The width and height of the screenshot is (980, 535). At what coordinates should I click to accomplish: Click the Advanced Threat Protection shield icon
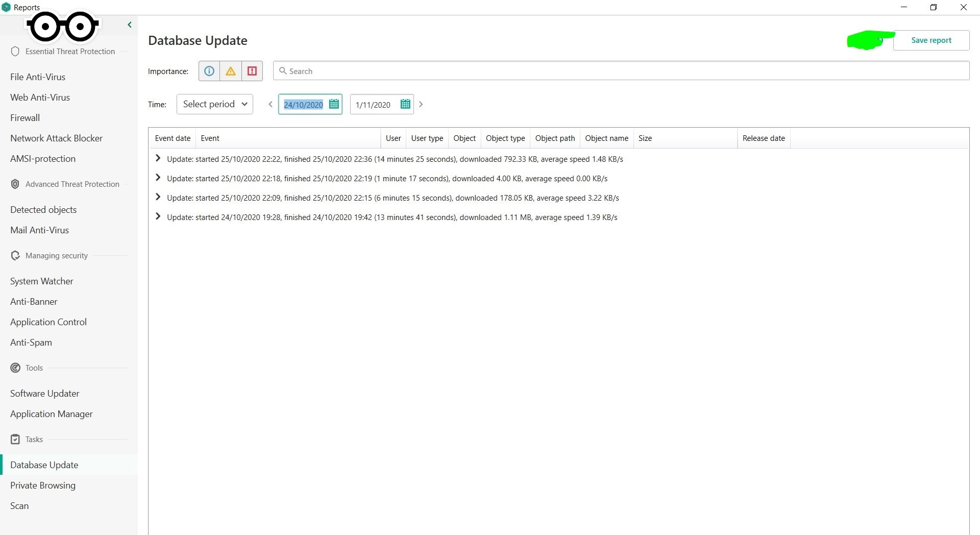(15, 184)
